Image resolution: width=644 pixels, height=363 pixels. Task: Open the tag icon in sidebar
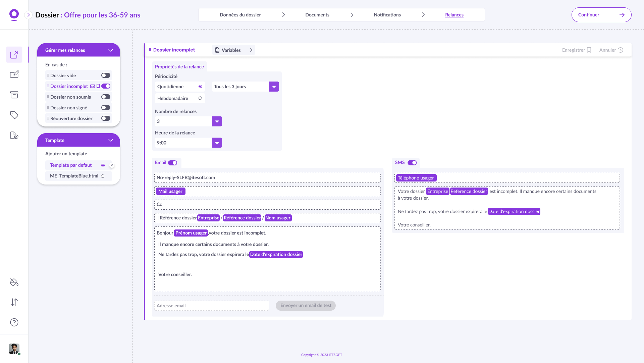pyautogui.click(x=14, y=115)
